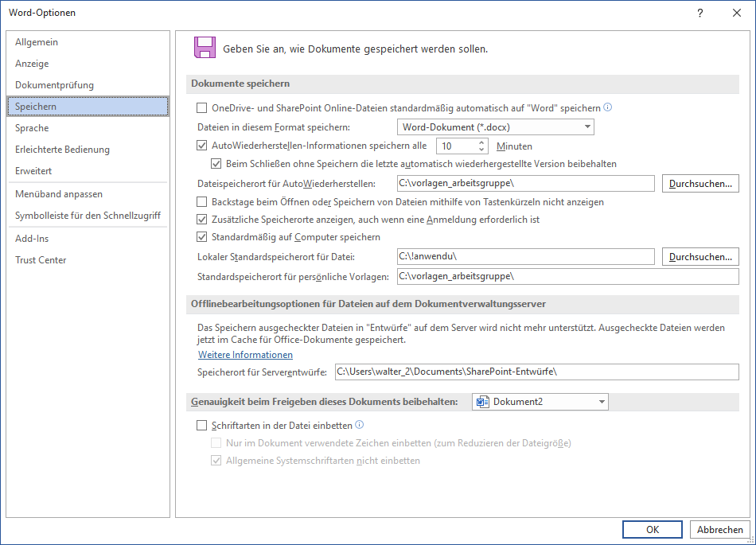Screen dimensions: 756x545
Task: Expand the Dokument2 dropdown list
Action: pyautogui.click(x=540, y=402)
